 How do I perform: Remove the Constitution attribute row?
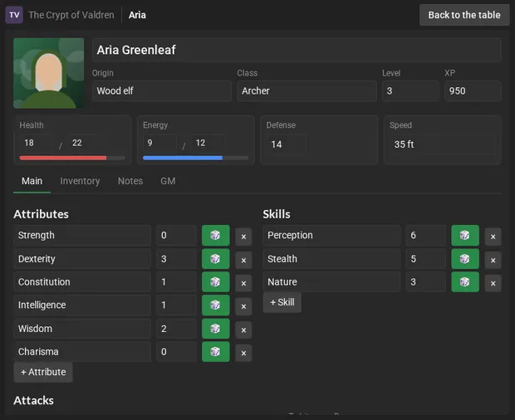pyautogui.click(x=243, y=283)
